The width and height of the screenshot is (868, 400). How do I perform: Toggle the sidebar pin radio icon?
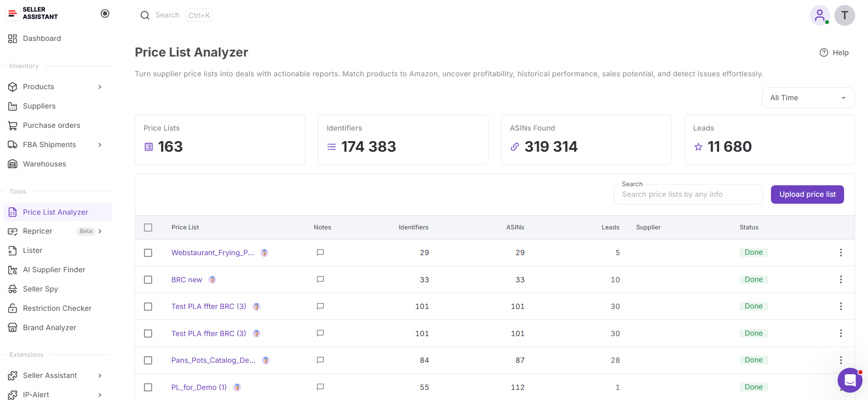(105, 13)
